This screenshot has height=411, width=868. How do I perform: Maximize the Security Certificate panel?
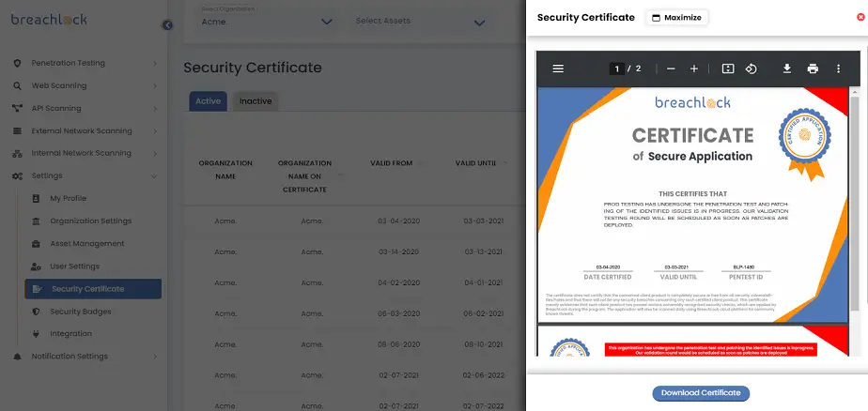click(677, 18)
